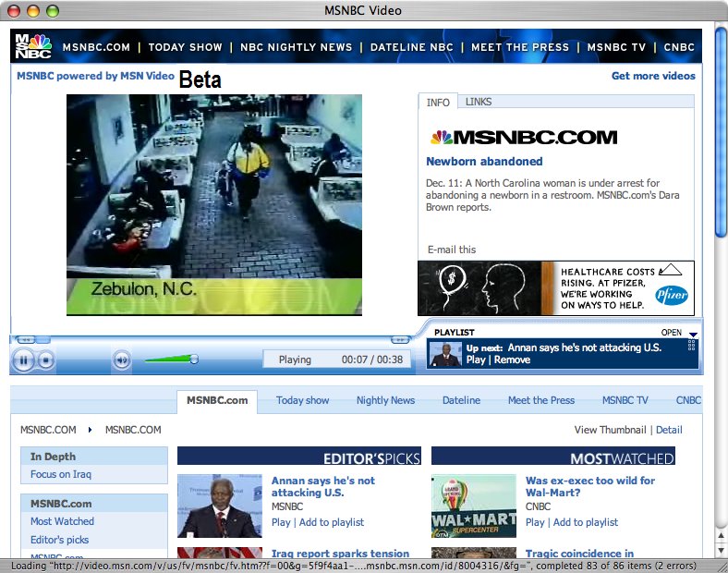Click the OPEN playlist label
The image size is (728, 573).
[x=672, y=333]
